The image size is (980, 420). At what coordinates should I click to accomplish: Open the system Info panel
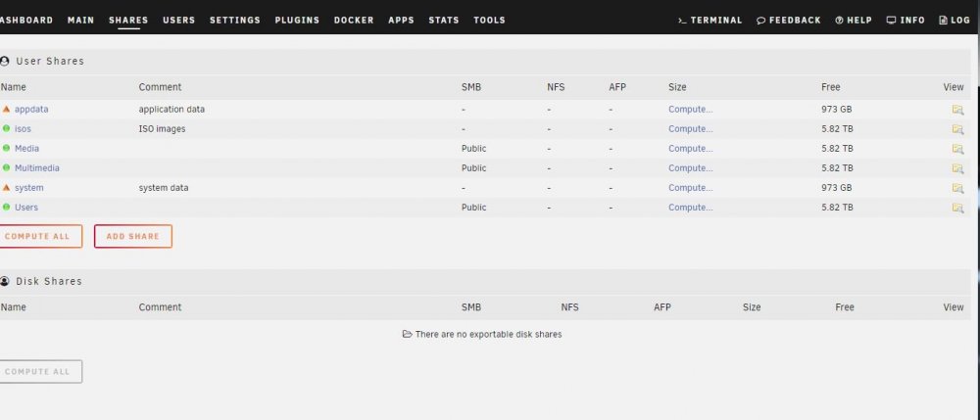tap(906, 20)
